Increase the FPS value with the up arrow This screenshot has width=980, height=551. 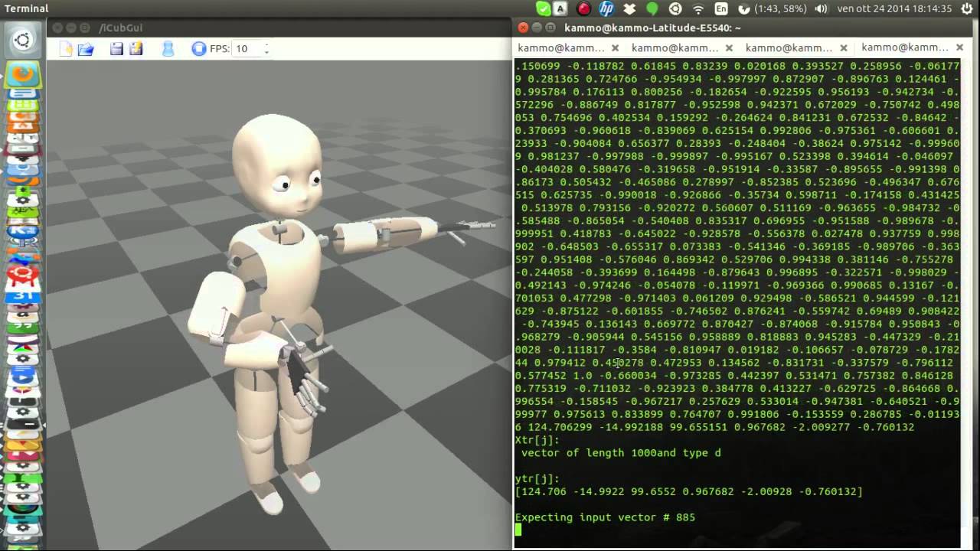point(266,45)
